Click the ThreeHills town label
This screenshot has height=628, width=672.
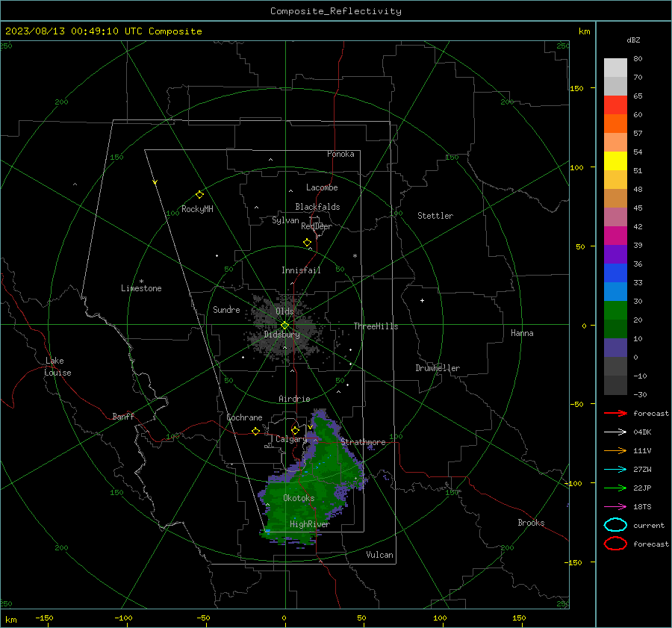pyautogui.click(x=376, y=326)
